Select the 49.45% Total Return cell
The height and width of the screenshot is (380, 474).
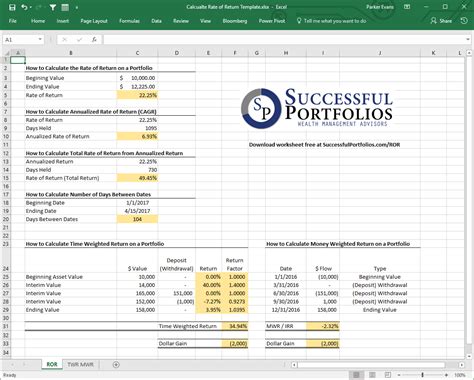pos(137,178)
